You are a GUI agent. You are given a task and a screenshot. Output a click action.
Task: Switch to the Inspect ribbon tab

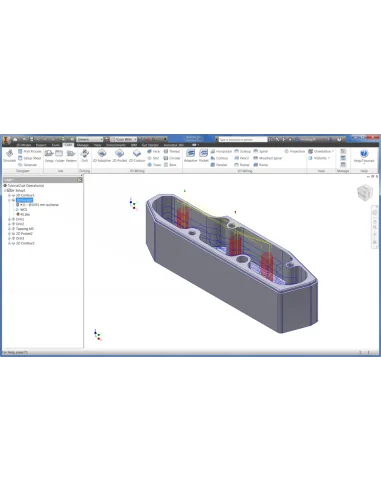[x=41, y=145]
